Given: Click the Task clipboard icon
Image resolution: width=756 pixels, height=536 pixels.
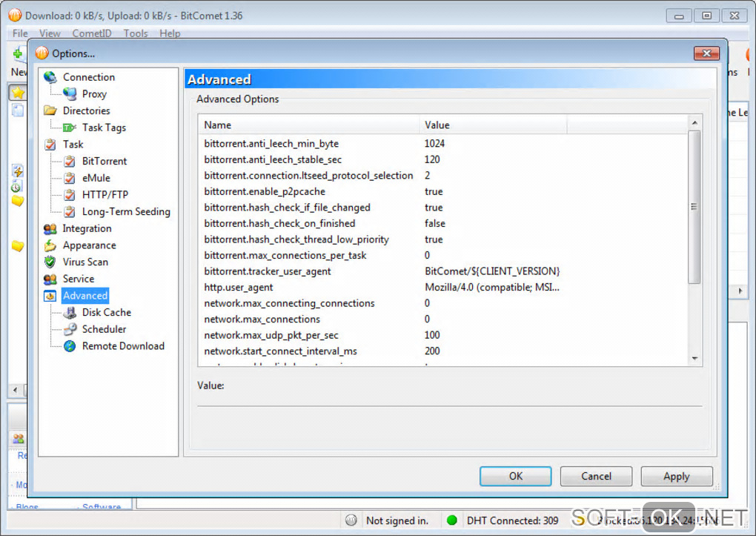Looking at the screenshot, I should (x=50, y=145).
